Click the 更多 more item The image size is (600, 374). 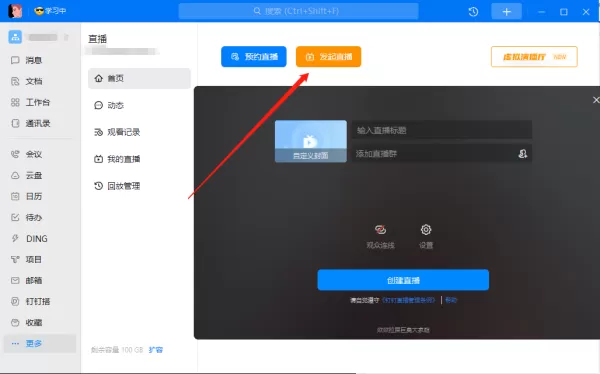pos(40,344)
